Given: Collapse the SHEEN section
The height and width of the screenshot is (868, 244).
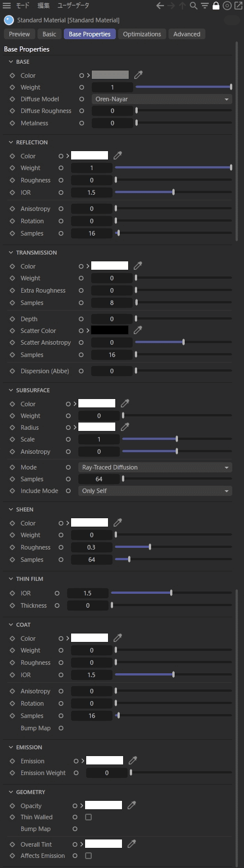Looking at the screenshot, I should [11, 509].
